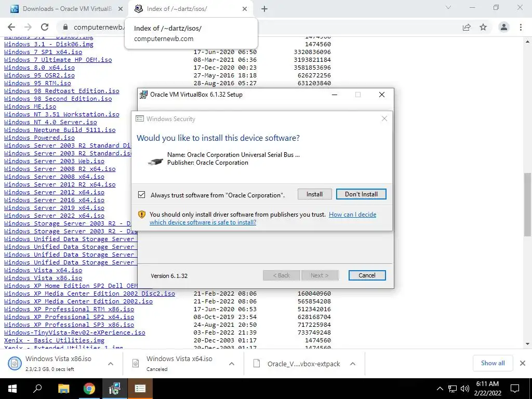Click the vbox-extpack file icon
The height and width of the screenshot is (399, 532).
pyautogui.click(x=257, y=363)
